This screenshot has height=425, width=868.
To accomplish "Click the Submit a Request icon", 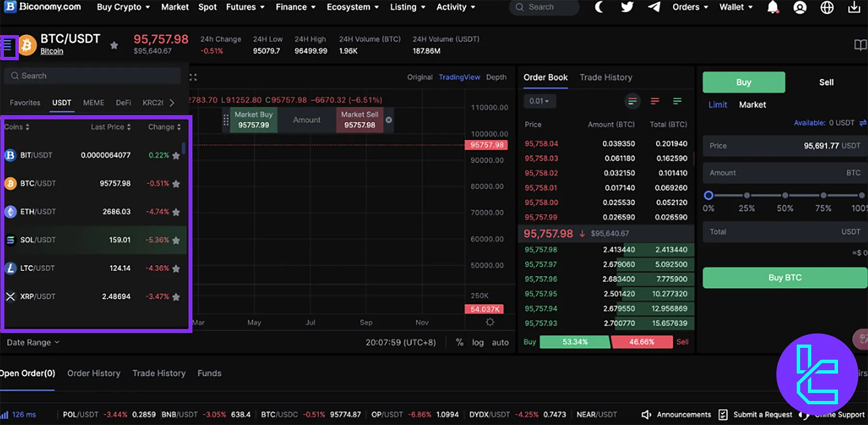I will [x=723, y=414].
